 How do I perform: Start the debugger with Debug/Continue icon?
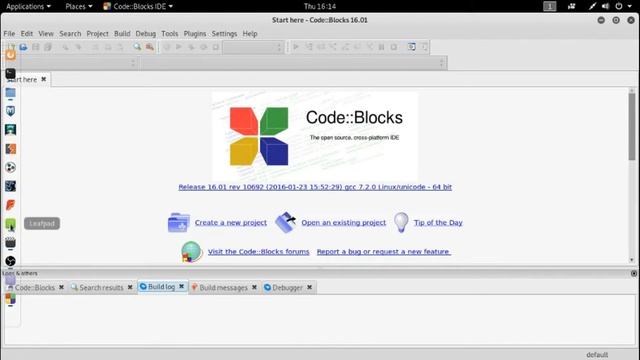point(296,47)
